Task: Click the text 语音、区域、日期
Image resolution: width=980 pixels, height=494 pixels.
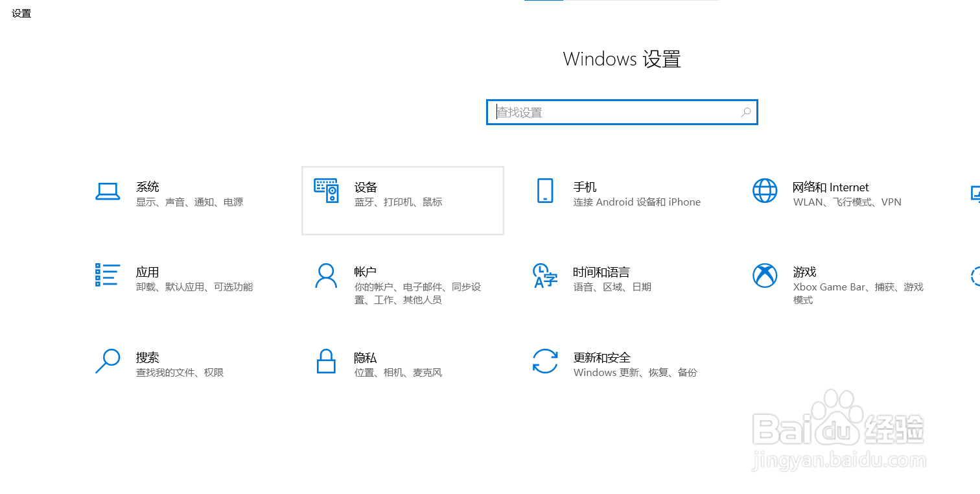Action: [612, 287]
